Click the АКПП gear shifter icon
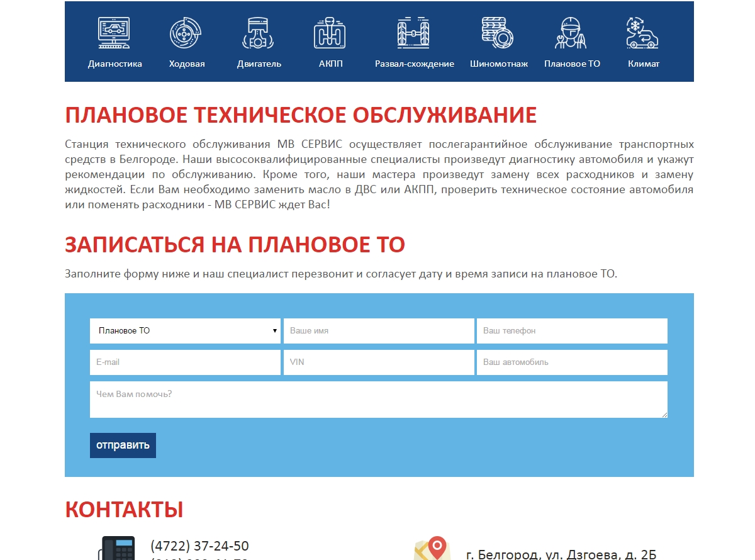The height and width of the screenshot is (560, 755). pos(330,33)
